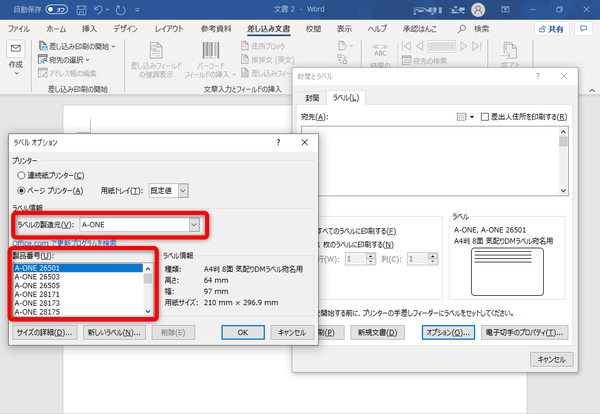Click the 列(C) spinner control

click(433, 259)
